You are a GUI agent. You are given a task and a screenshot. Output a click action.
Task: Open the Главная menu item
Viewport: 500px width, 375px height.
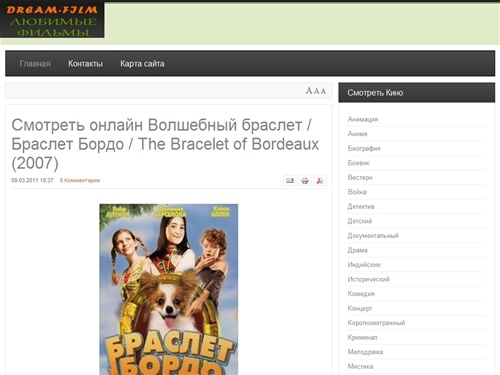pyautogui.click(x=35, y=64)
